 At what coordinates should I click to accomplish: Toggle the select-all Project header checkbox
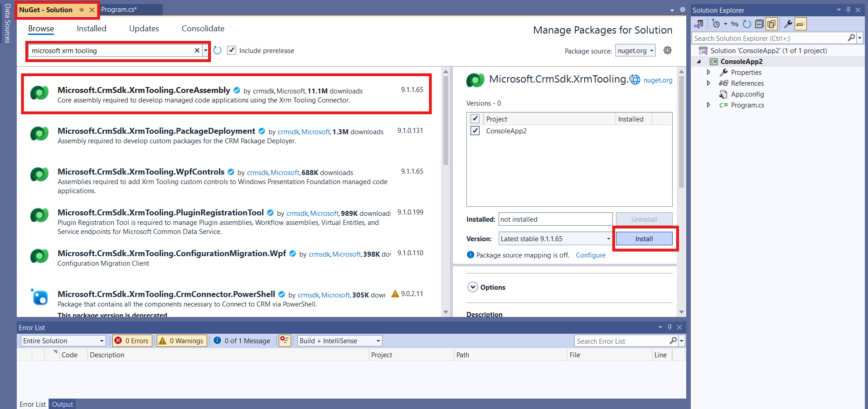tap(475, 119)
